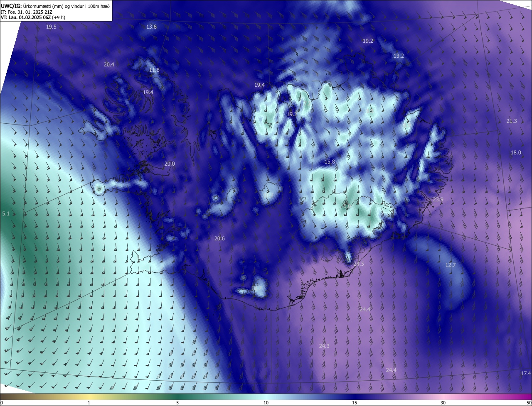The width and height of the screenshot is (532, 406).
Task: Click the 17.4 value label
Action: pyautogui.click(x=526, y=374)
